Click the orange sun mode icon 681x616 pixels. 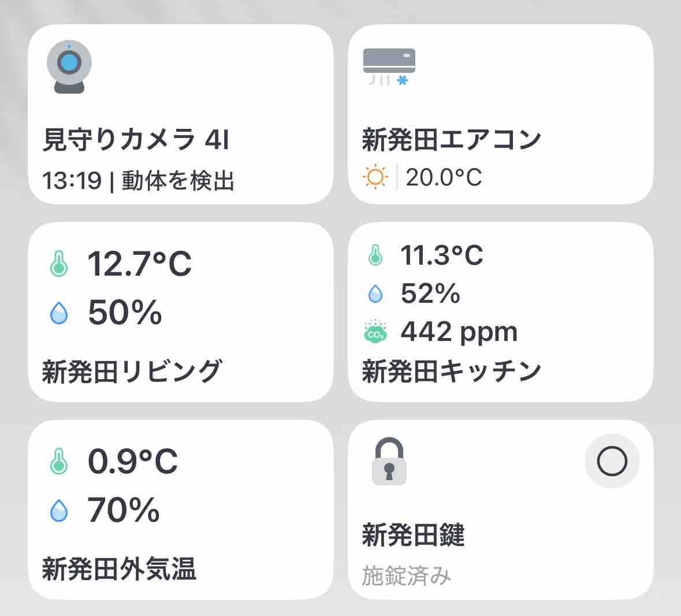(x=375, y=177)
